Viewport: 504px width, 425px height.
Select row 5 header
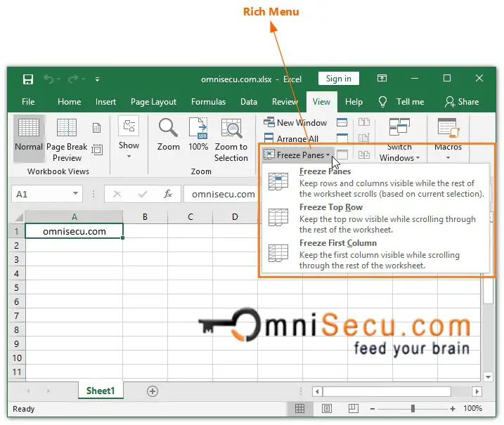coord(16,287)
